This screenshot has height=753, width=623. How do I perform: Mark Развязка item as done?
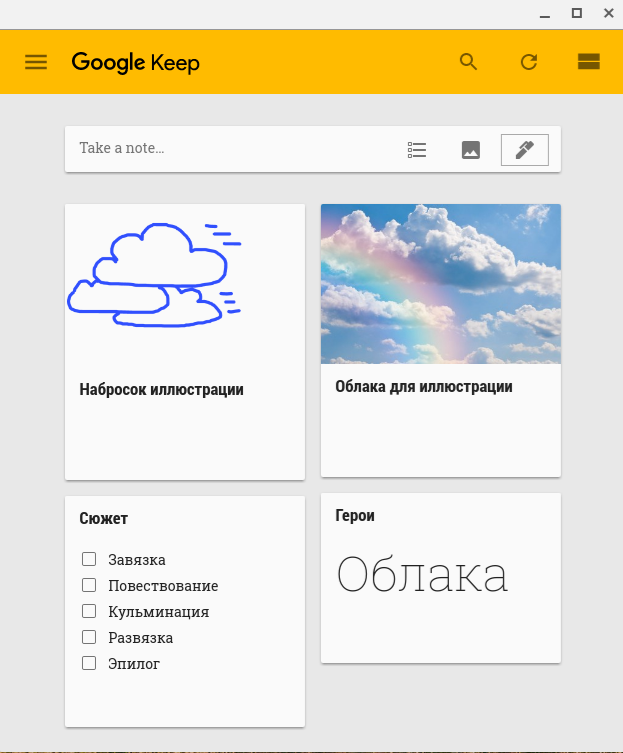[89, 637]
